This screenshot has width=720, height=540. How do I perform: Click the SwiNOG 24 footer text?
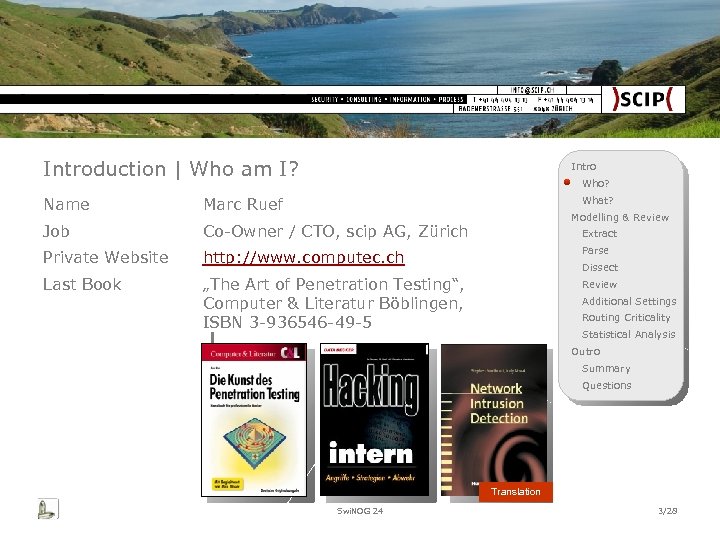click(360, 511)
